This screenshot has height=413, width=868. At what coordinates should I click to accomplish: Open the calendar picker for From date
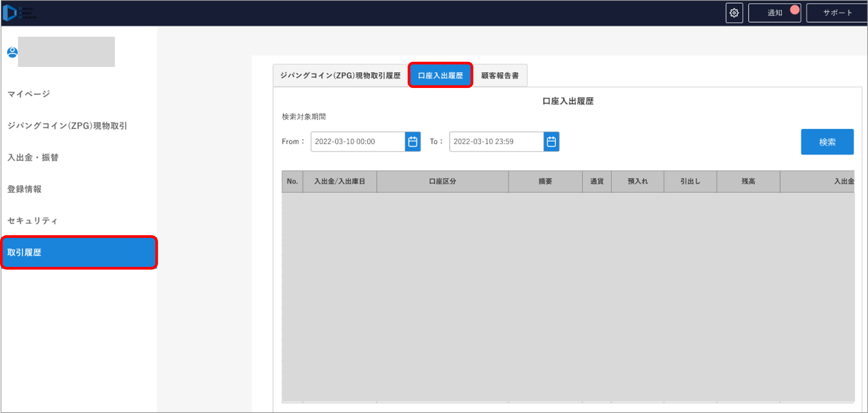click(x=413, y=142)
